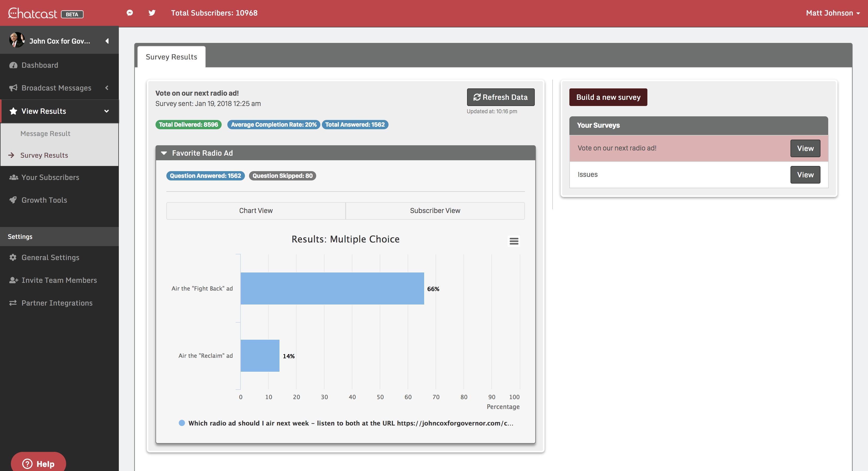Toggle the chart legend series dot
Screen dimensions: 868x471
182,423
